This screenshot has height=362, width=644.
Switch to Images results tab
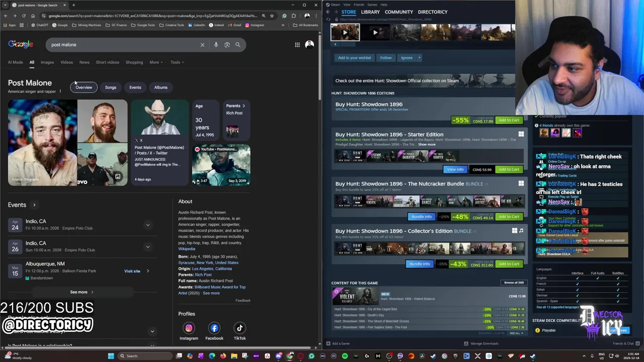pos(47,62)
